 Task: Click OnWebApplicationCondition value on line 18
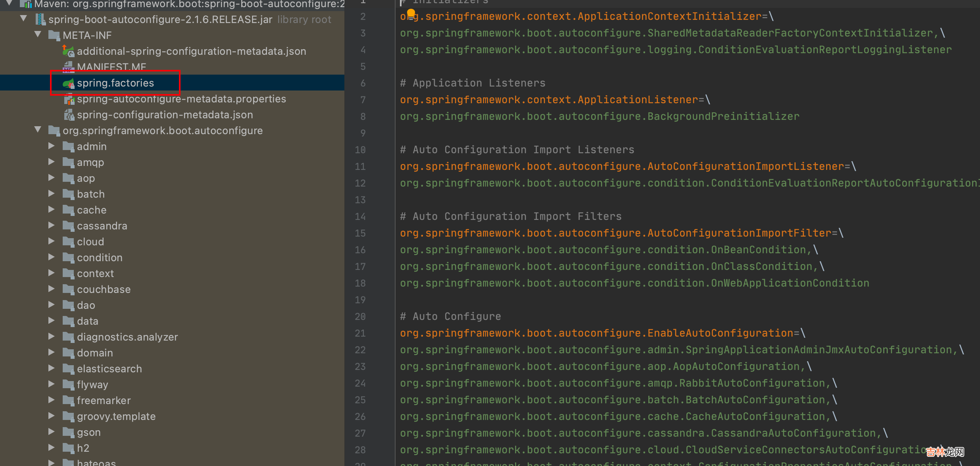tap(635, 283)
